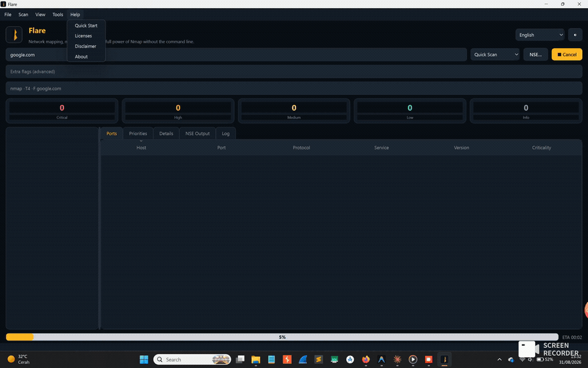Click the ETA 00:02 label
This screenshot has width=588, height=368.
click(572, 337)
